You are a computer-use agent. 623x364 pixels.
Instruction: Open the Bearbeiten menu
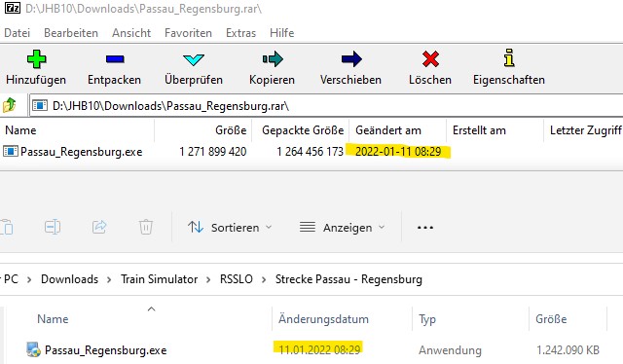[x=71, y=33]
